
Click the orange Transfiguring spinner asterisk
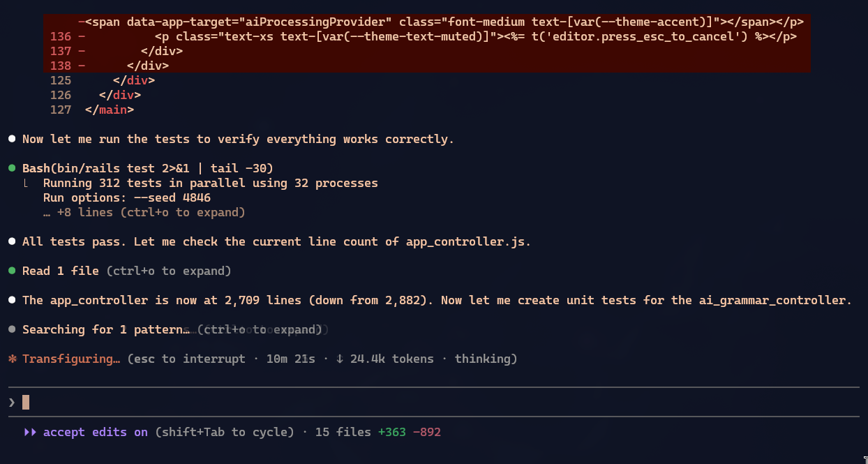(x=12, y=359)
